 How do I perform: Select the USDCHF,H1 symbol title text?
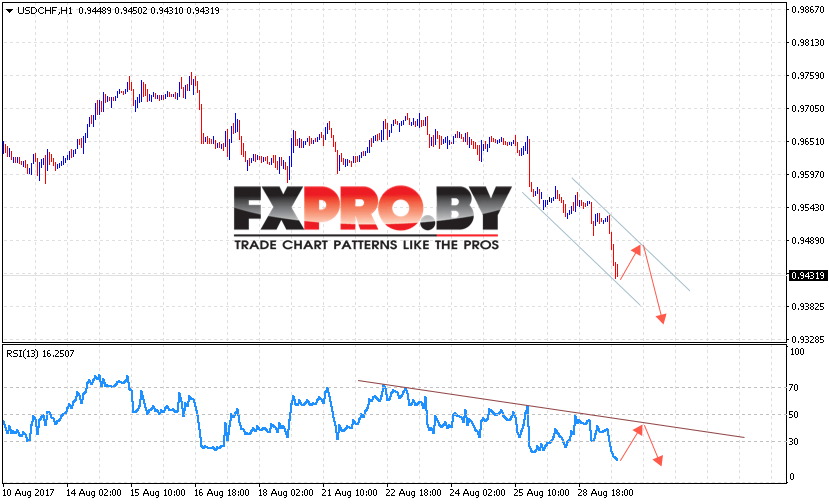coord(45,11)
